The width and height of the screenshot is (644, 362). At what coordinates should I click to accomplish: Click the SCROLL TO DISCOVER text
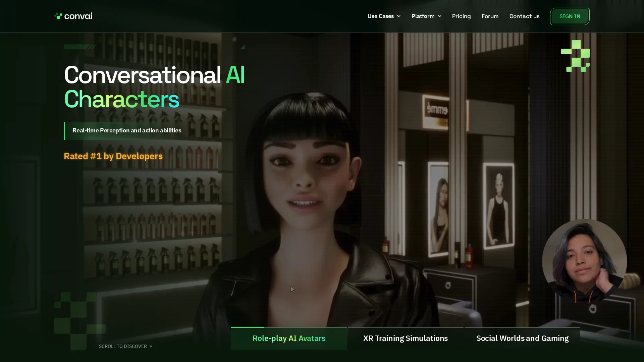[123, 346]
